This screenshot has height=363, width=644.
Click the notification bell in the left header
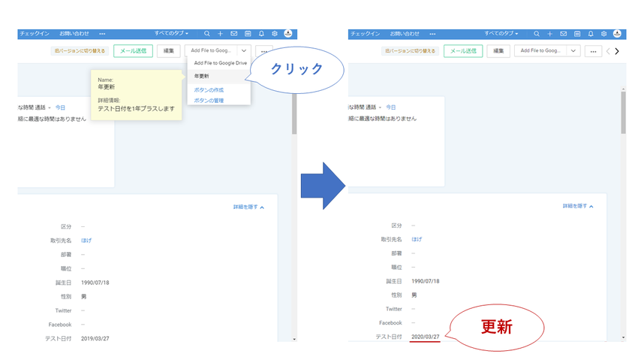(x=261, y=34)
